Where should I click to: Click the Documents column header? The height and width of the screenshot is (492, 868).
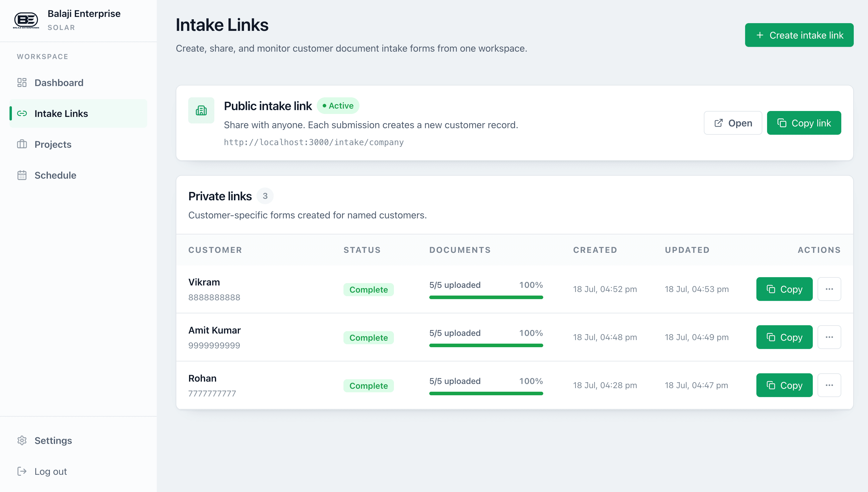(460, 250)
